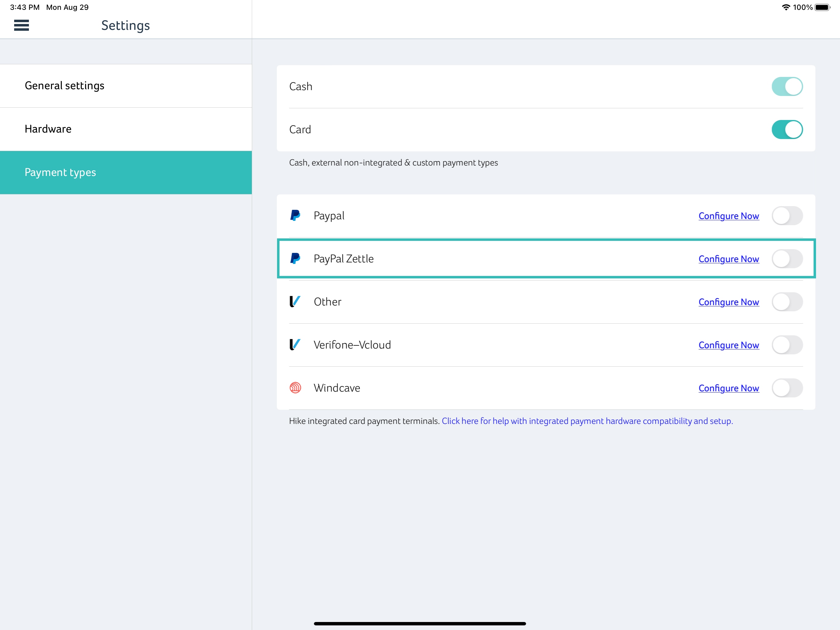Tap the Mon Aug 29 date

click(x=67, y=7)
